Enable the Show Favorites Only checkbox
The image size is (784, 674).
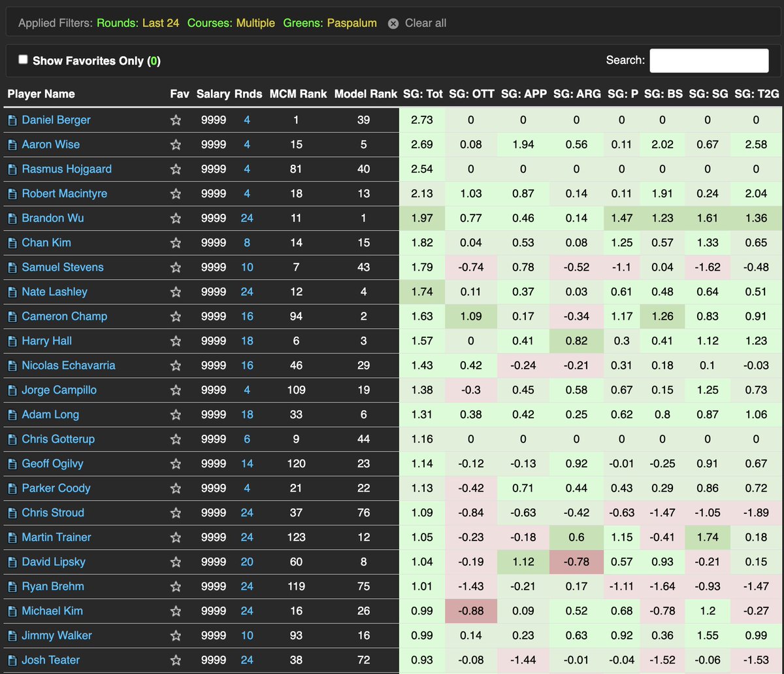(23, 59)
